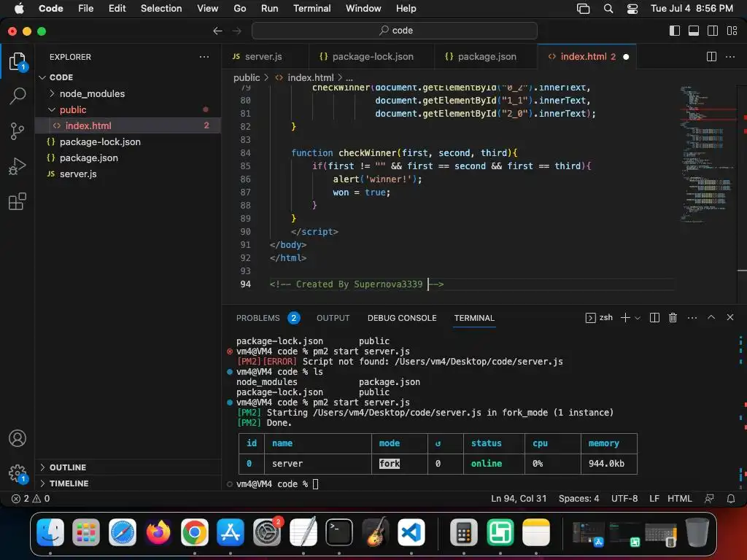The height and width of the screenshot is (560, 747).
Task: Click the breadcrumb ellipsis segment
Action: [349, 77]
